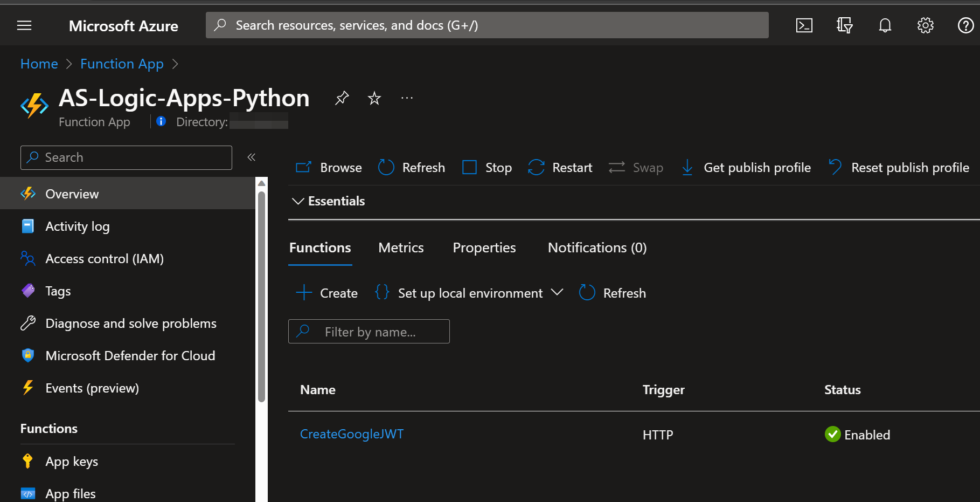Sort by the Name column header
980x502 pixels.
(317, 390)
